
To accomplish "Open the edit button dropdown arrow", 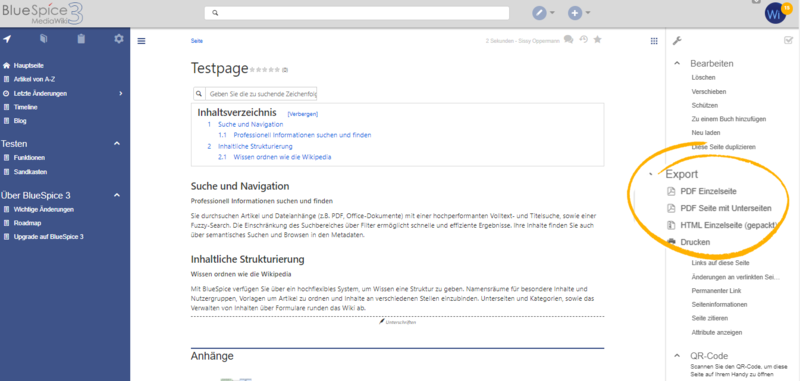I will [552, 13].
